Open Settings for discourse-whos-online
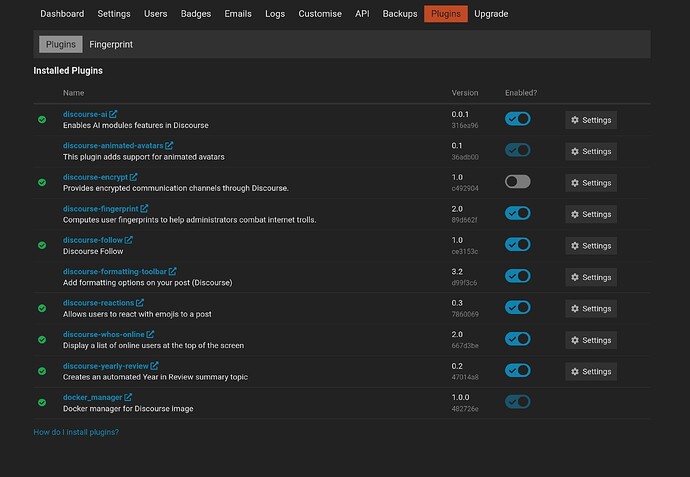 click(591, 340)
